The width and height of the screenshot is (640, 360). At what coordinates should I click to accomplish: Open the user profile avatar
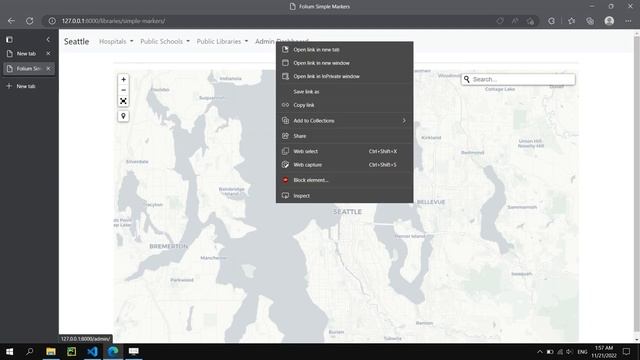[x=609, y=21]
